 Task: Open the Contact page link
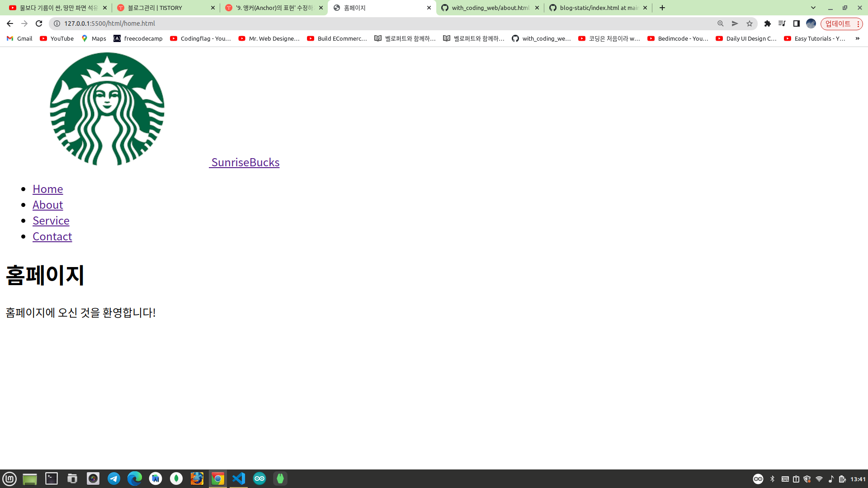coord(52,236)
